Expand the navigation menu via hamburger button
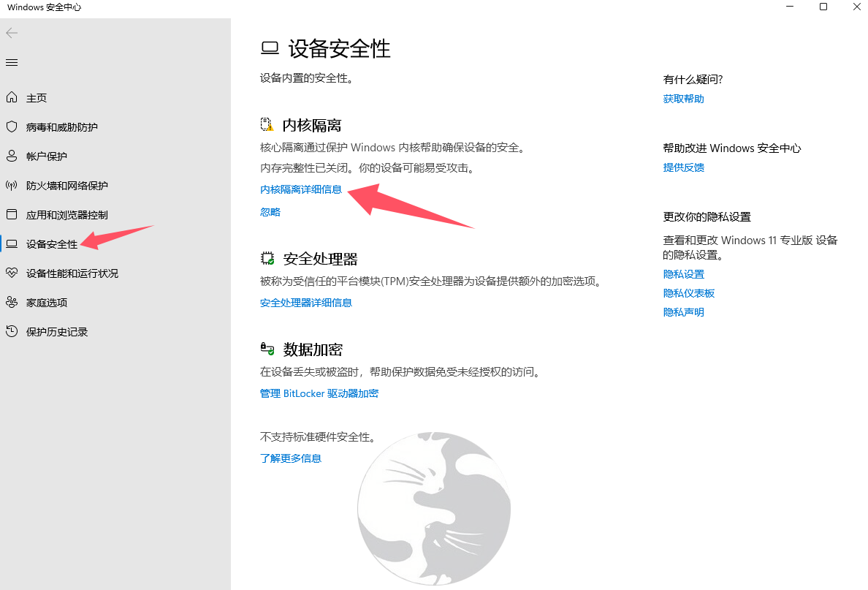Image resolution: width=868 pixels, height=590 pixels. click(x=12, y=62)
